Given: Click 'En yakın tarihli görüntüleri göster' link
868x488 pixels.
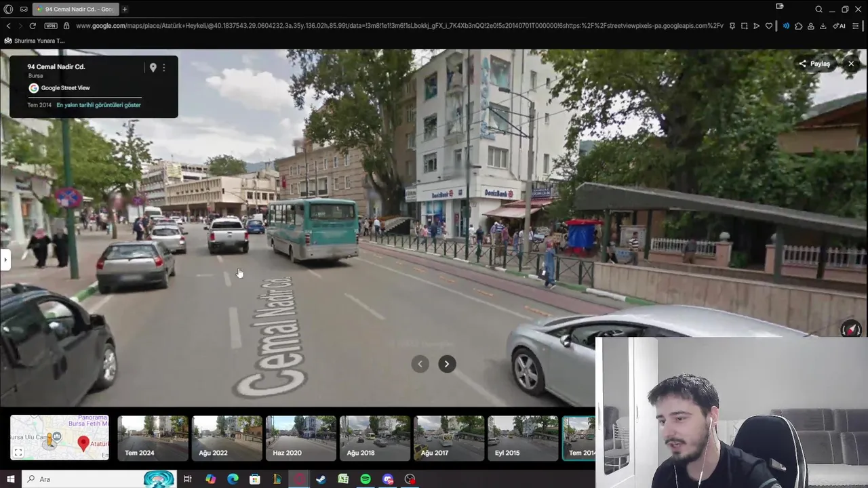Looking at the screenshot, I should pos(99,105).
